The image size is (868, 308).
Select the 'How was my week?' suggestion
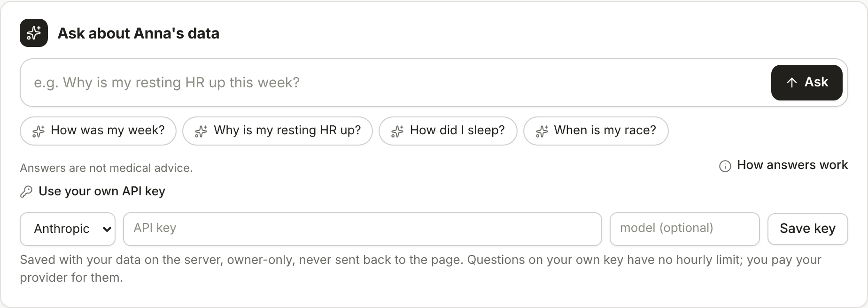(98, 131)
